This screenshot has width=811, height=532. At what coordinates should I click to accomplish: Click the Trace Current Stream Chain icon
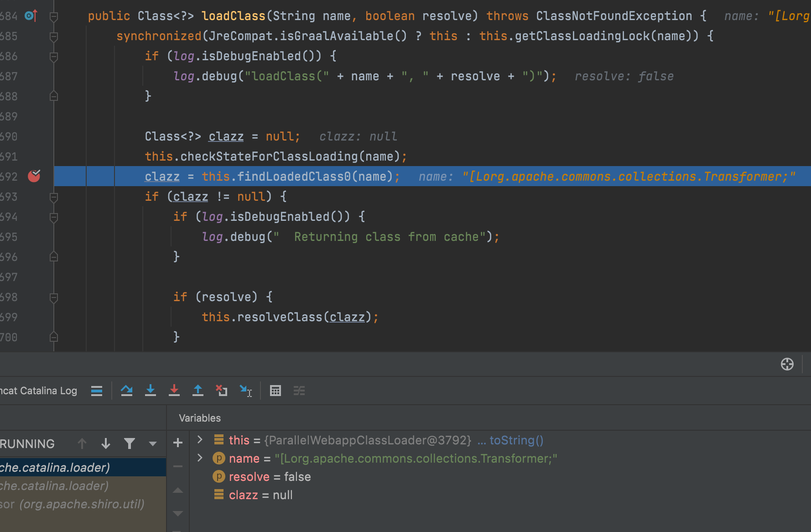pos(299,391)
